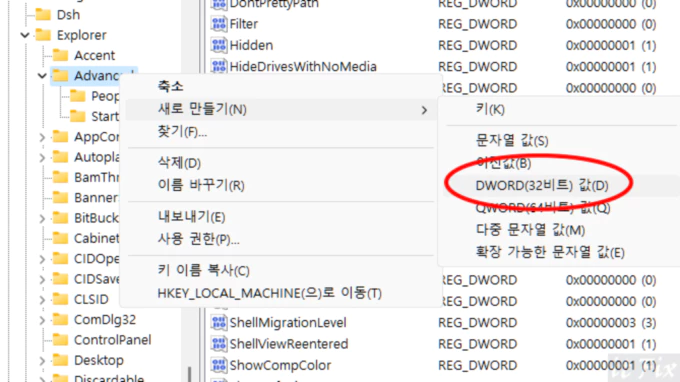Click the ControlPanel folder icon

click(x=60, y=340)
